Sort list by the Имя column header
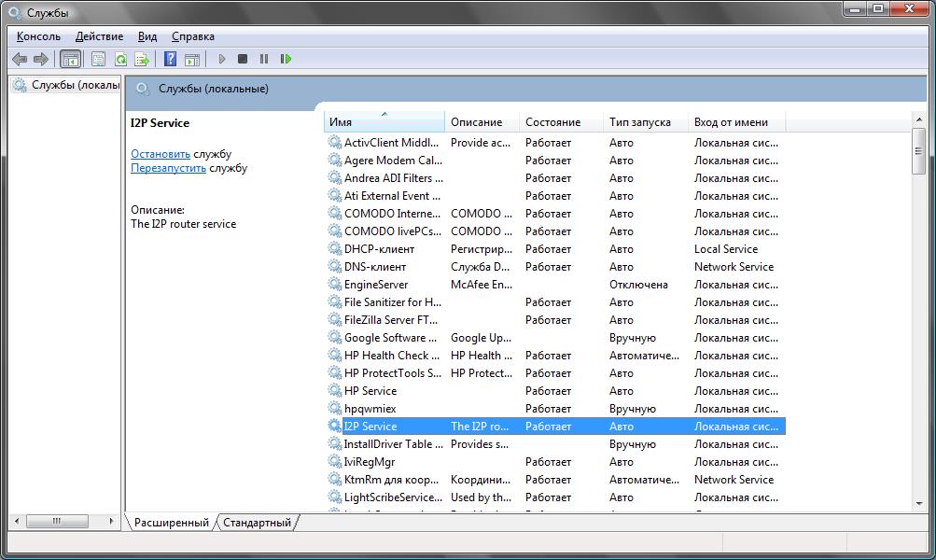The width and height of the screenshot is (936, 560). click(384, 122)
